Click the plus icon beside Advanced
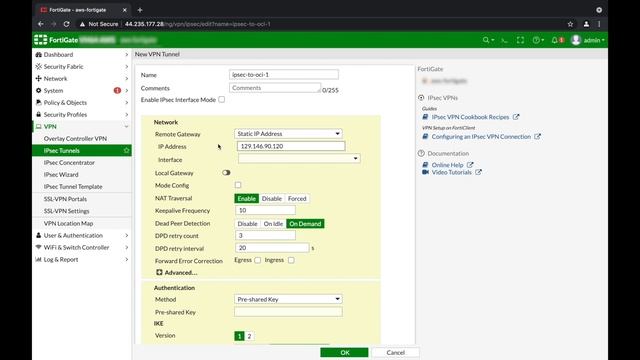Viewport: 640px width, 360px height. (x=159, y=272)
